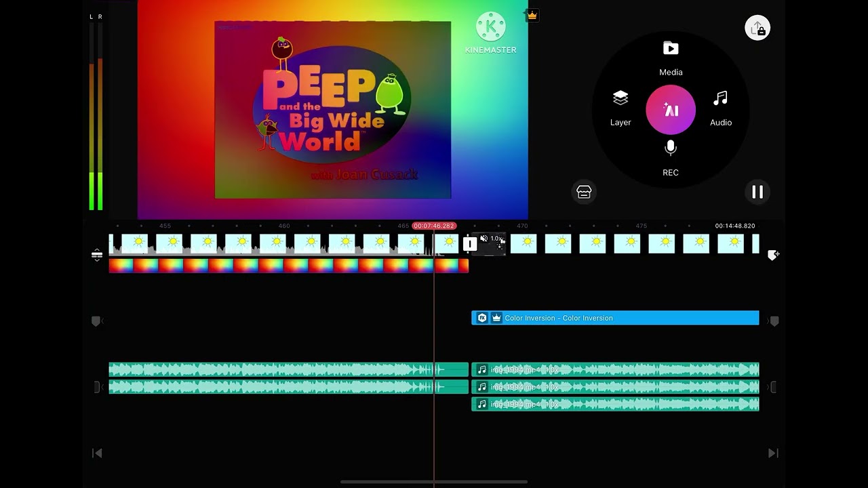Screen dimensions: 868x488
Task: Select the rainbow gradient layer clip
Action: pyautogui.click(x=288, y=266)
